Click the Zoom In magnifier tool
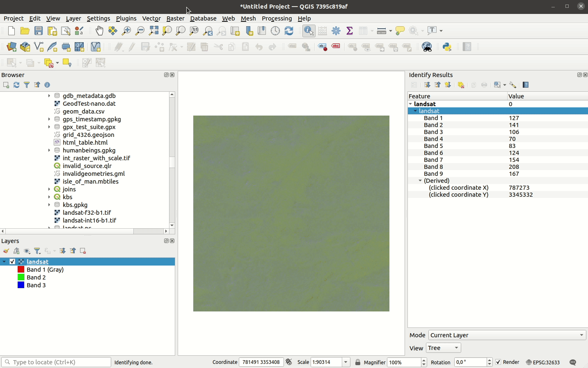The height and width of the screenshot is (368, 588). pyautogui.click(x=126, y=31)
